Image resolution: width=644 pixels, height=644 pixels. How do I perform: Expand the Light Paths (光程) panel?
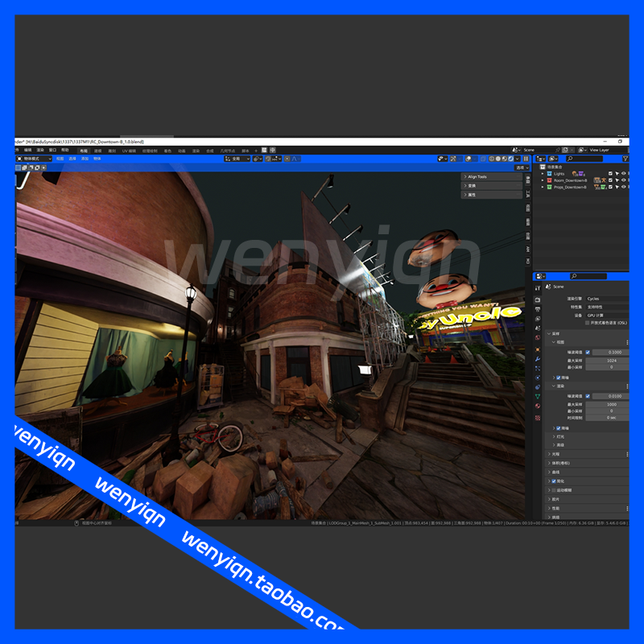point(588,454)
